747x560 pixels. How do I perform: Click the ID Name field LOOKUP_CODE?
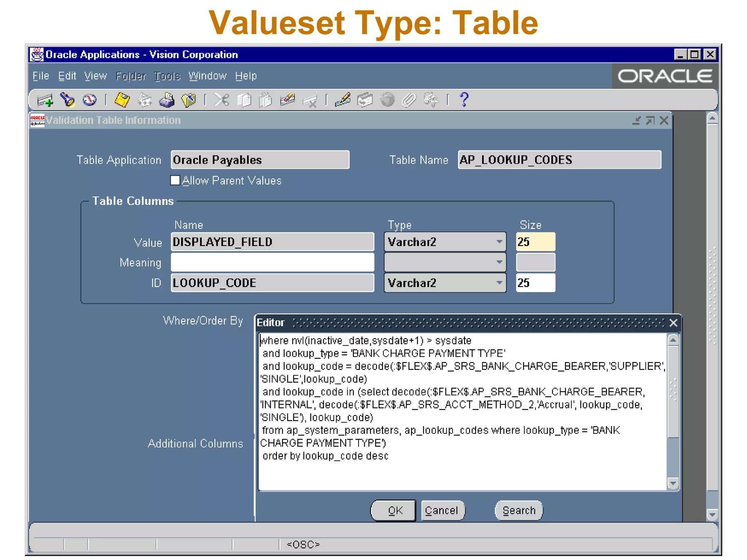tap(272, 283)
